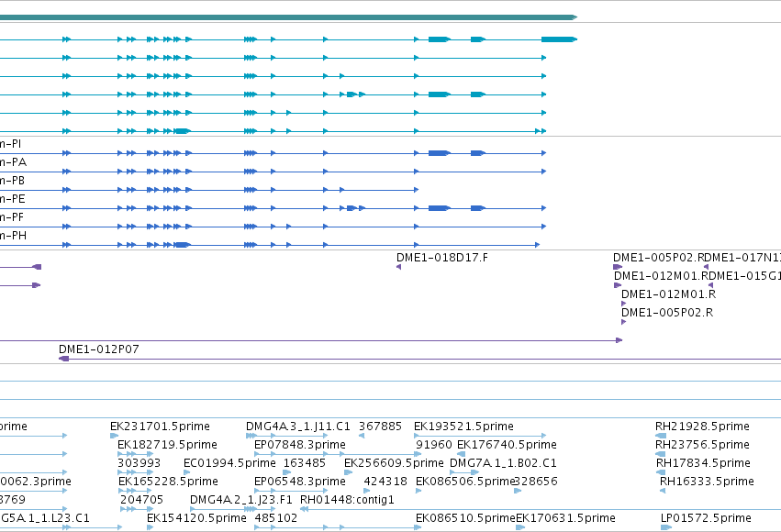Select the RH23756.5prime label
The image size is (781, 532).
(x=702, y=445)
